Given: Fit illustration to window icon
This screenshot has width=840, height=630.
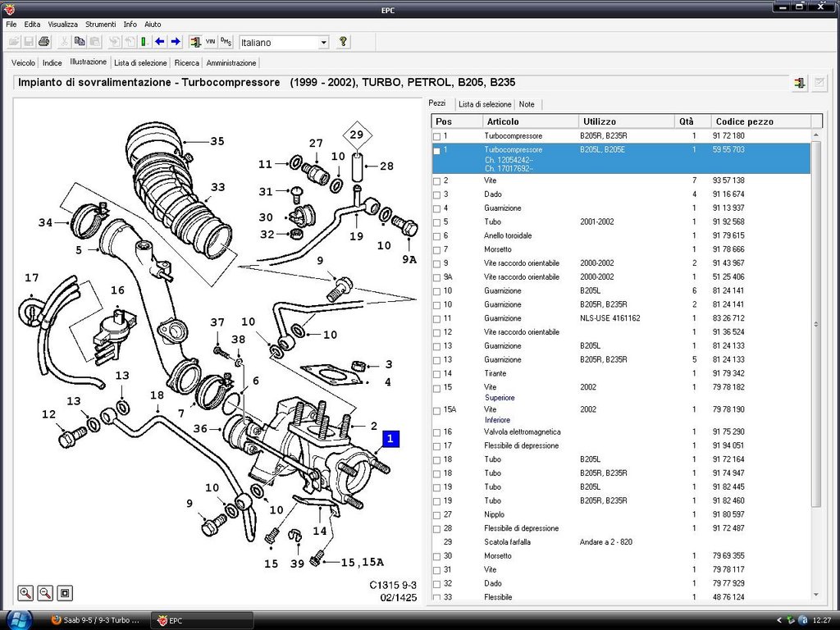Looking at the screenshot, I should 66,592.
